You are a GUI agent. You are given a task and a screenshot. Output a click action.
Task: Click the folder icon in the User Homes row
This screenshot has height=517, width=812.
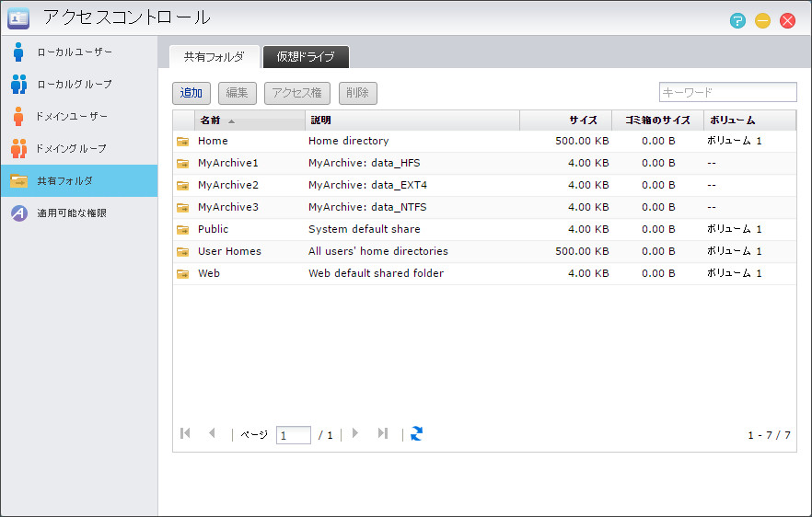point(183,252)
